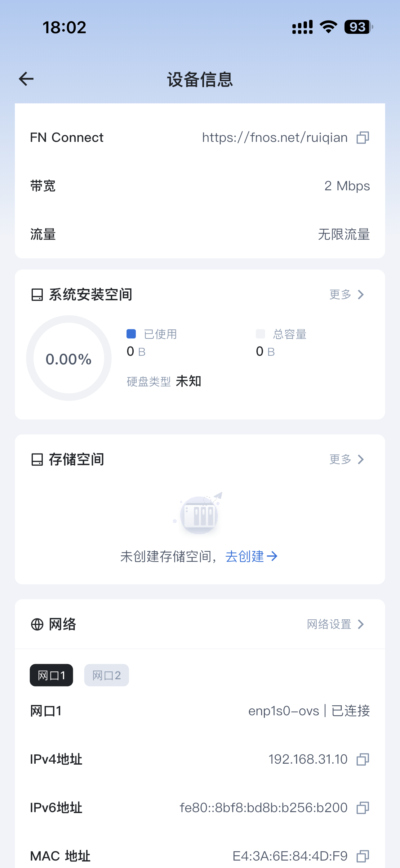The height and width of the screenshot is (868, 400).
Task: Expand 更多 for 存储空间
Action: (347, 459)
